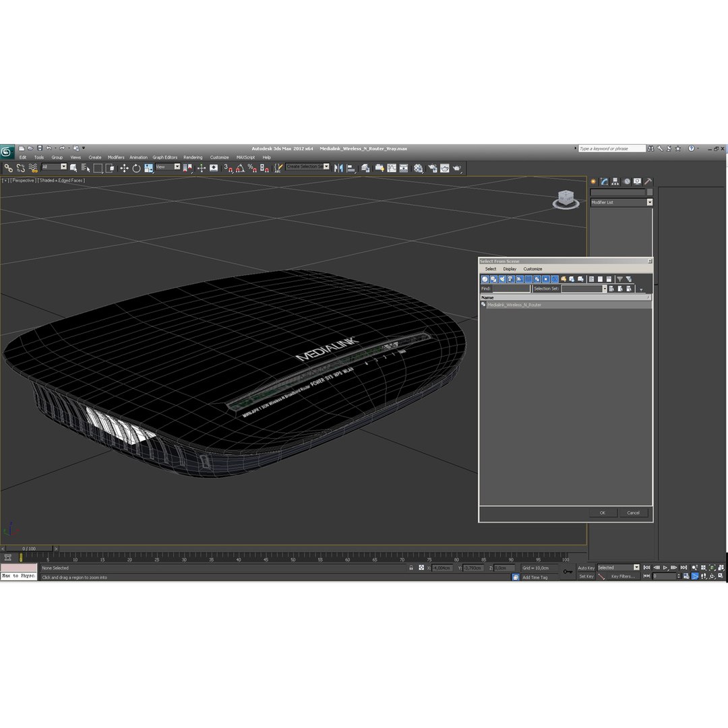728x728 pixels.
Task: Open the Edit menu
Action: click(x=23, y=157)
